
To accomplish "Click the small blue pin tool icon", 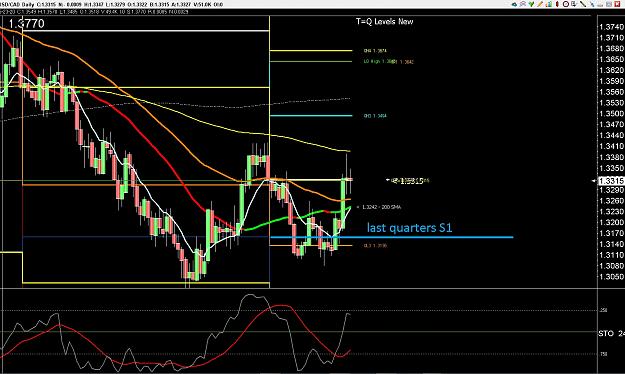I will (x=592, y=4).
